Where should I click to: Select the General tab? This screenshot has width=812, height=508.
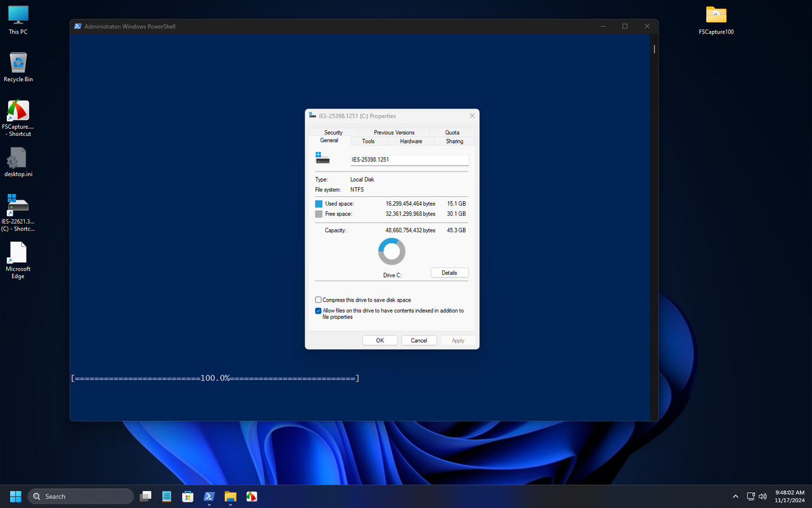tap(329, 140)
